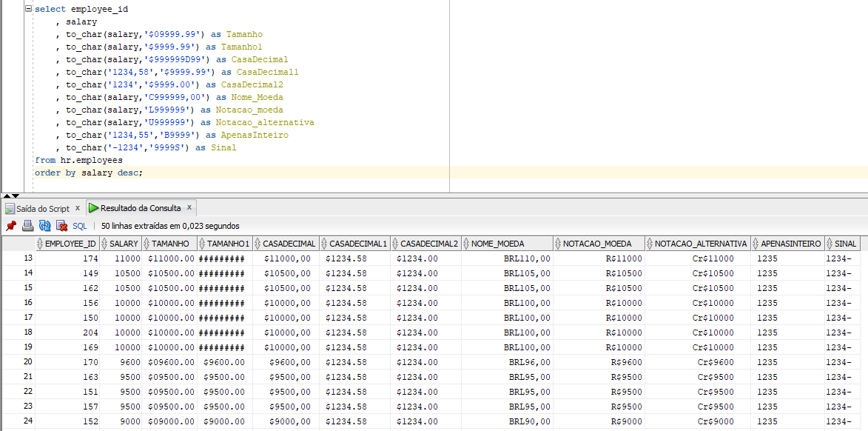Click the down arrow on pane splitter
Image resolution: width=868 pixels, height=431 pixels.
coord(16,196)
